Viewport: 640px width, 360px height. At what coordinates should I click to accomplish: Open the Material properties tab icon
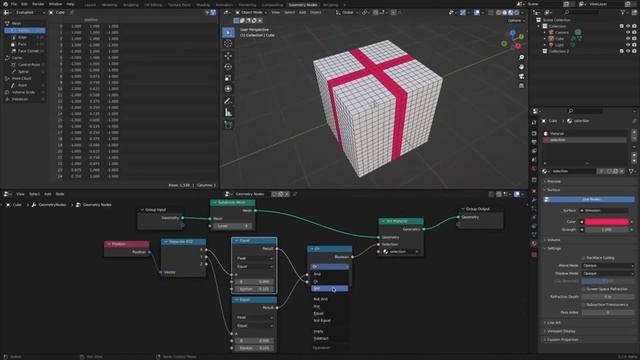point(534,244)
